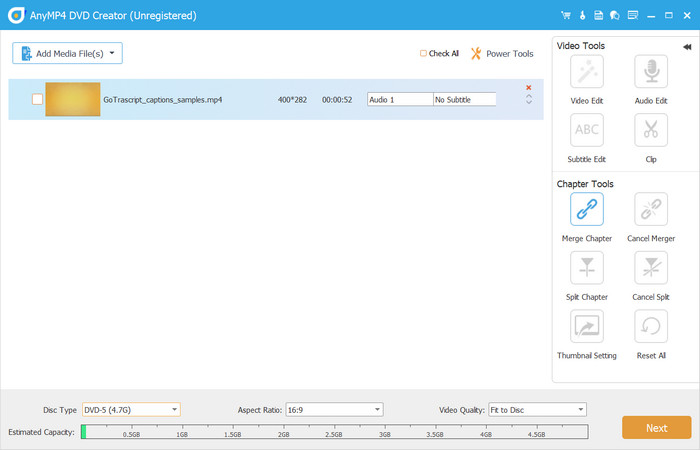Image resolution: width=700 pixels, height=450 pixels.
Task: Minimize the AnyMP4 DVD Creator window
Action: tap(651, 16)
